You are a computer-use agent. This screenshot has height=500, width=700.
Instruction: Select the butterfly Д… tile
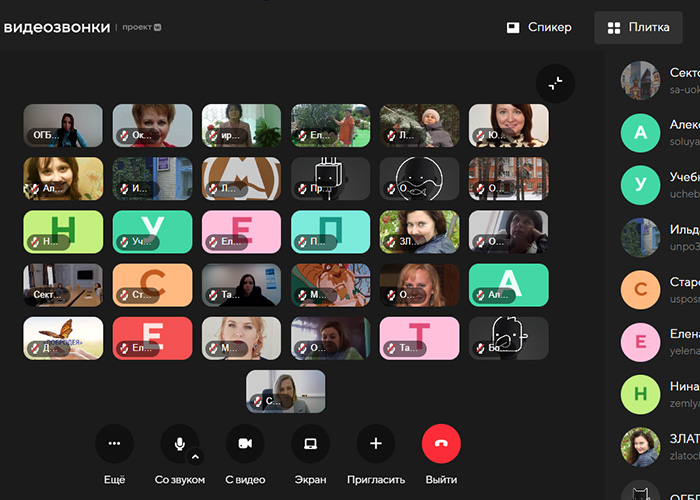coord(63,338)
